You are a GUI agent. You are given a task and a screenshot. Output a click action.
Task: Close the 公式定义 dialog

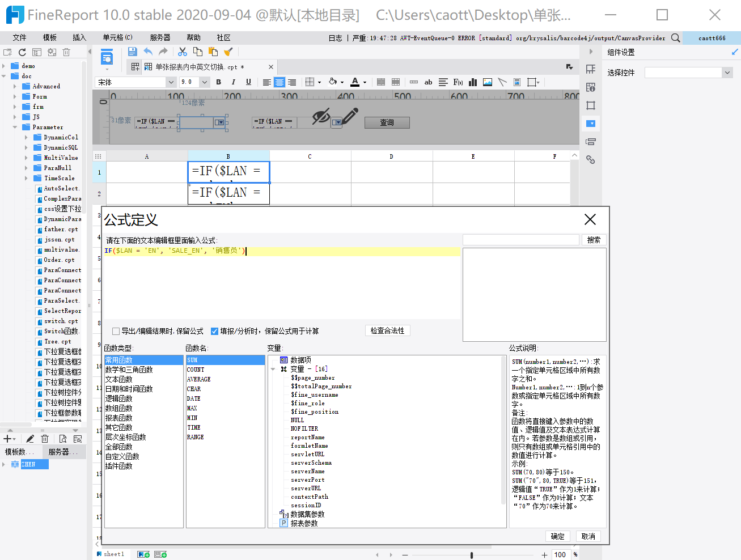click(590, 219)
